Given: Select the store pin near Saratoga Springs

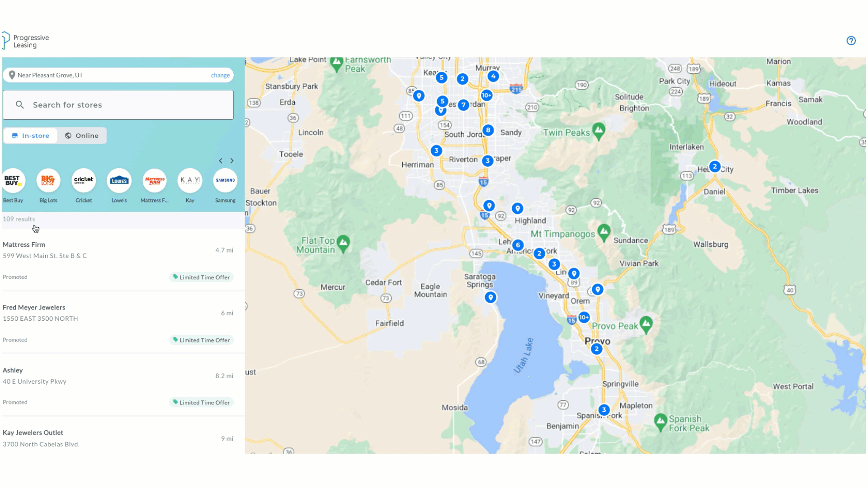Looking at the screenshot, I should tap(491, 297).
